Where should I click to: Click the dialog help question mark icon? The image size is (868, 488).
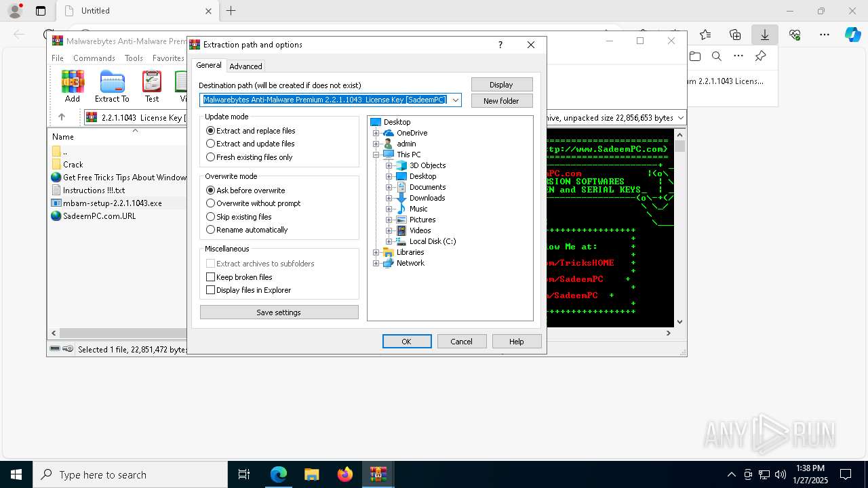[x=500, y=45]
